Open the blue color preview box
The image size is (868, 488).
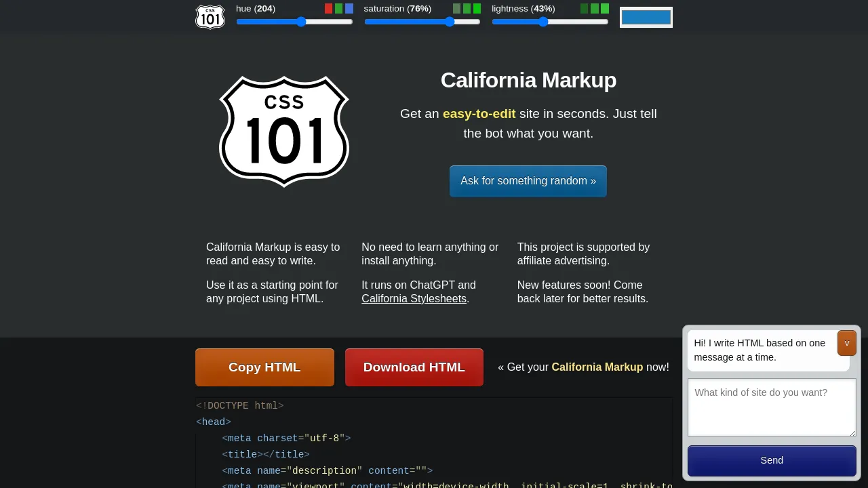pos(646,18)
